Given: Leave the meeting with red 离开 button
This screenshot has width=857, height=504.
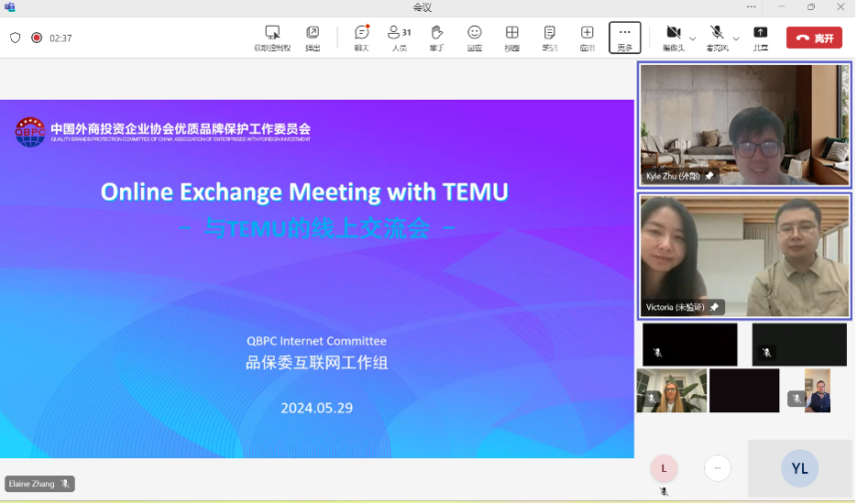Looking at the screenshot, I should [814, 38].
